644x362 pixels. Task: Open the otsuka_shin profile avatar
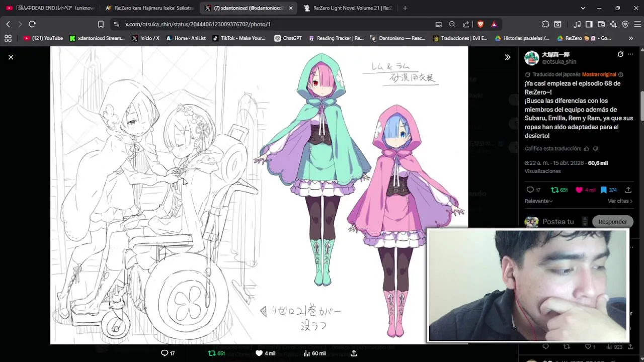coord(532,58)
